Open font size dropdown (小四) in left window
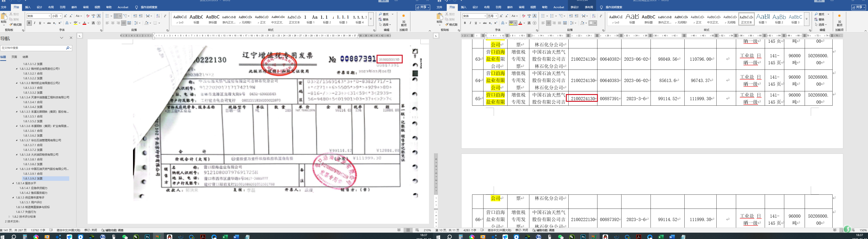The width and height of the screenshot is (868, 239). click(61, 16)
